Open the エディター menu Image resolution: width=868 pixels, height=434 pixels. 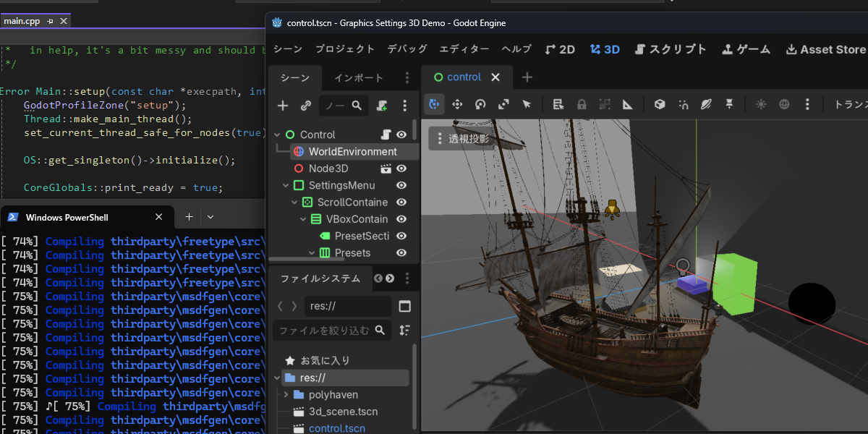[464, 49]
